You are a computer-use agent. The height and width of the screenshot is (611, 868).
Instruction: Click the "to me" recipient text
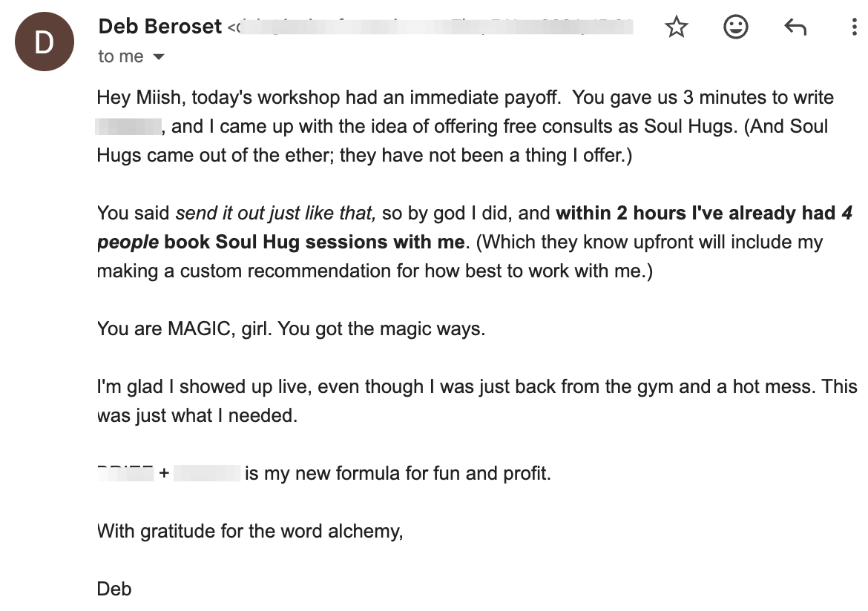pyautogui.click(x=120, y=57)
